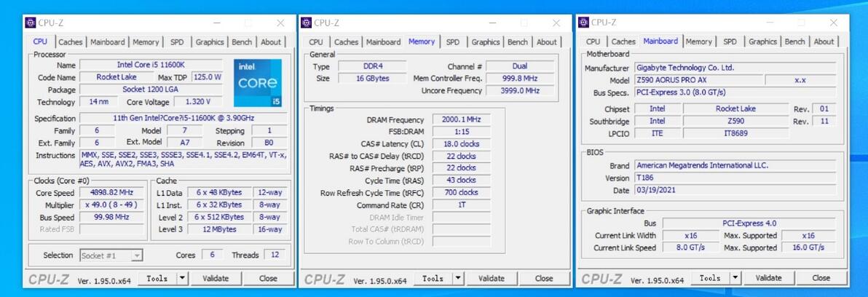The image size is (868, 297).
Task: Click the processor Name field Intel Core i5 11600K
Action: [151, 66]
